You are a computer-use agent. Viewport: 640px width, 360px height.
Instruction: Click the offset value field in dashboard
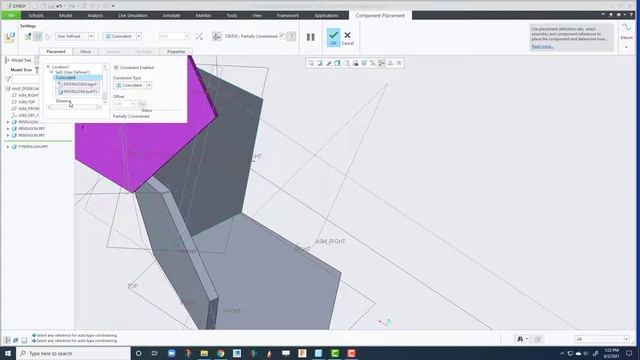coord(174,36)
